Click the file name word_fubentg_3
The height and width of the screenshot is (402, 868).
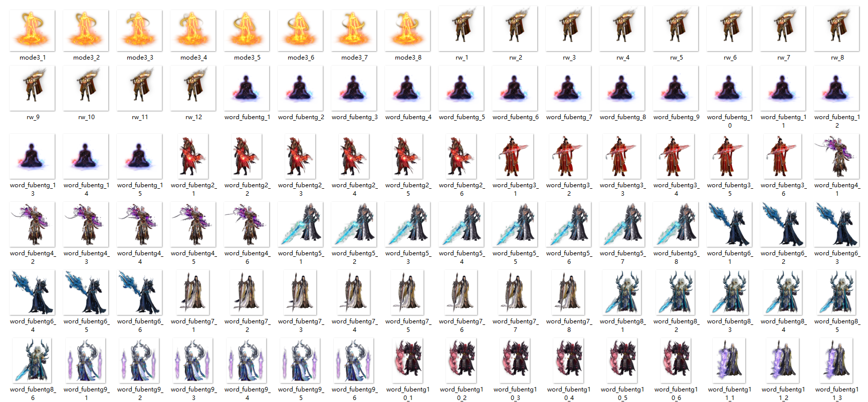354,117
